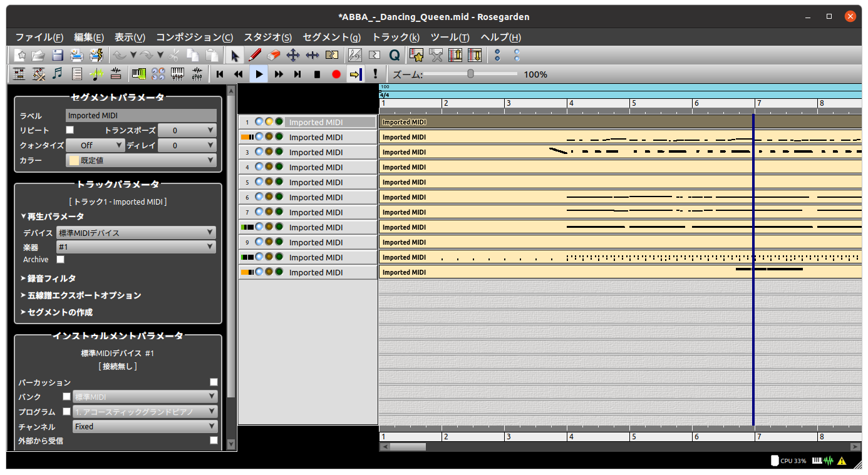
Task: Toggle scroll-to-follow playback arrow button
Action: click(x=356, y=74)
